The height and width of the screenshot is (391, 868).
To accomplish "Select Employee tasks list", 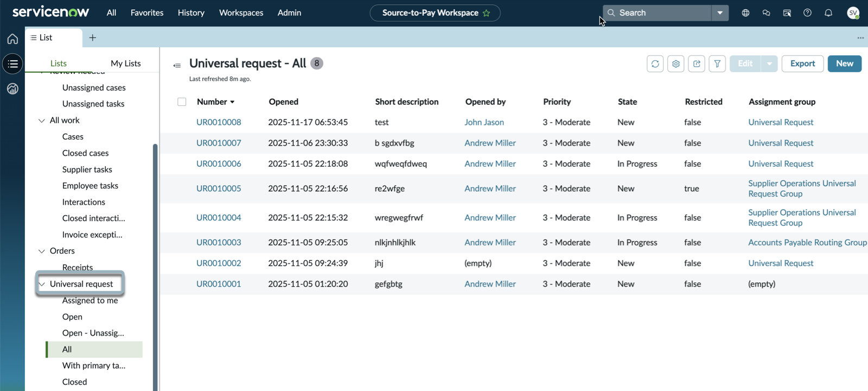I will tap(90, 186).
